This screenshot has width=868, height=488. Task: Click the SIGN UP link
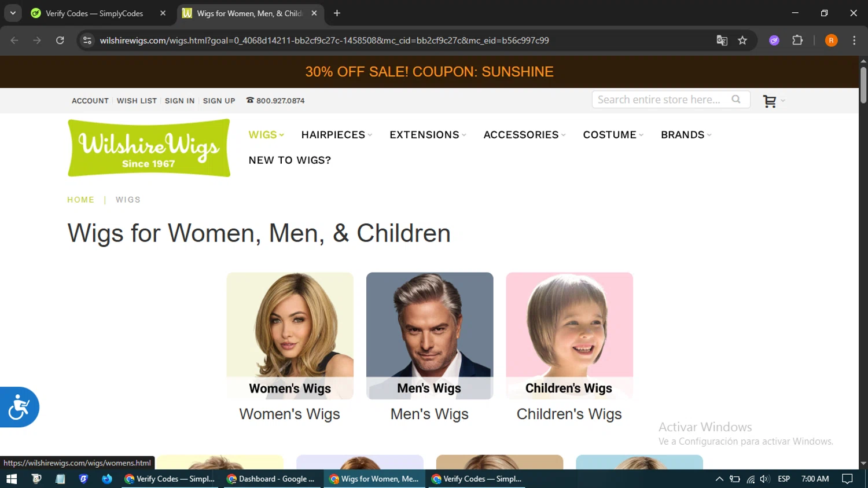coord(219,101)
